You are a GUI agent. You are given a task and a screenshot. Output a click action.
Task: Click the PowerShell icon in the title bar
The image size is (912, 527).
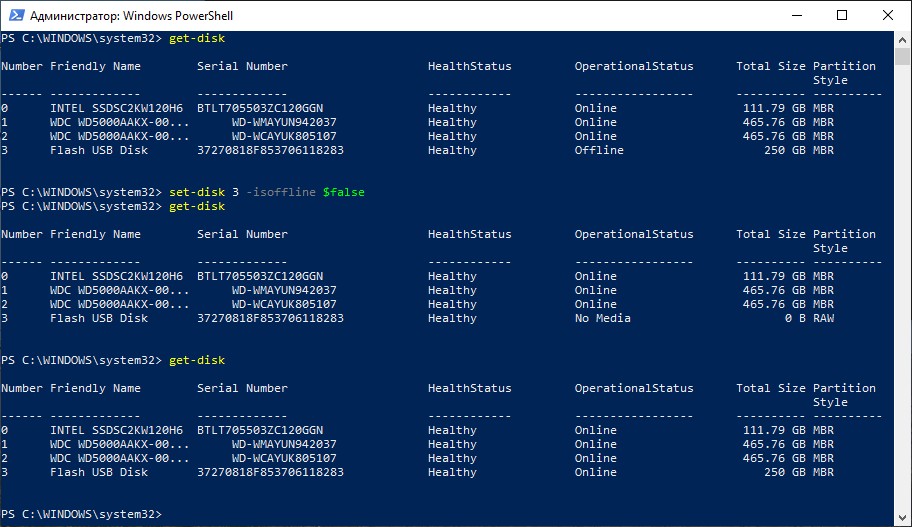click(15, 15)
